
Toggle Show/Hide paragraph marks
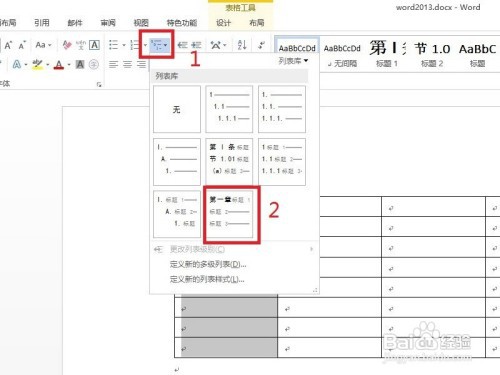coord(262,45)
